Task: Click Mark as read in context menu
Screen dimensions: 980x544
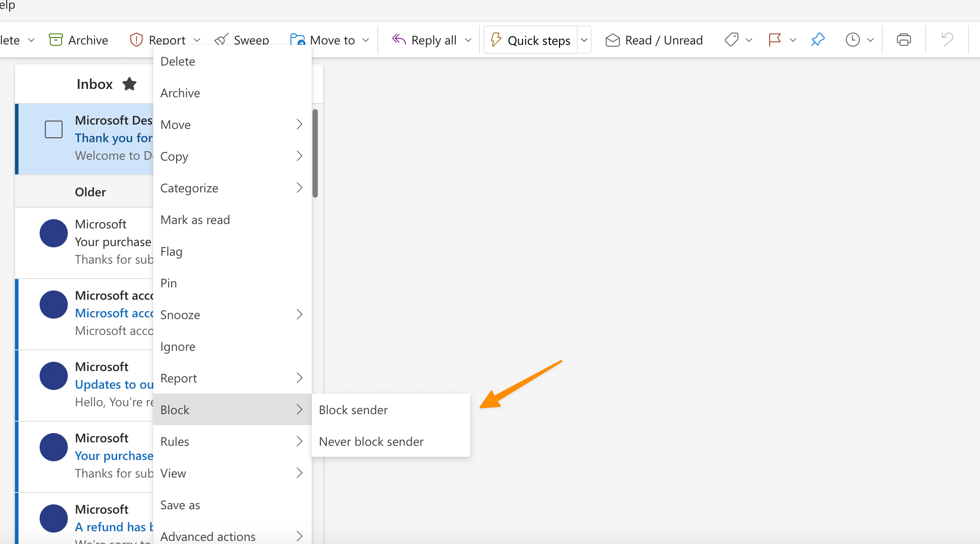Action: tap(195, 219)
